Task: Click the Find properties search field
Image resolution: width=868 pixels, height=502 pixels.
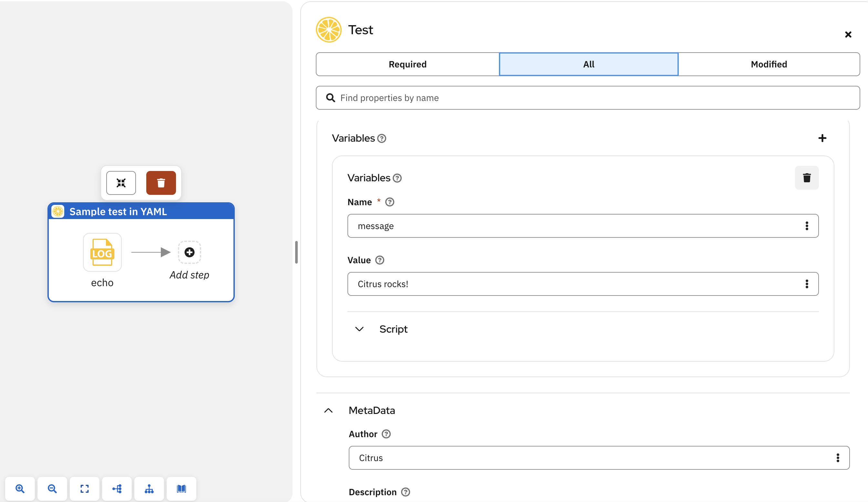Action: 588,98
